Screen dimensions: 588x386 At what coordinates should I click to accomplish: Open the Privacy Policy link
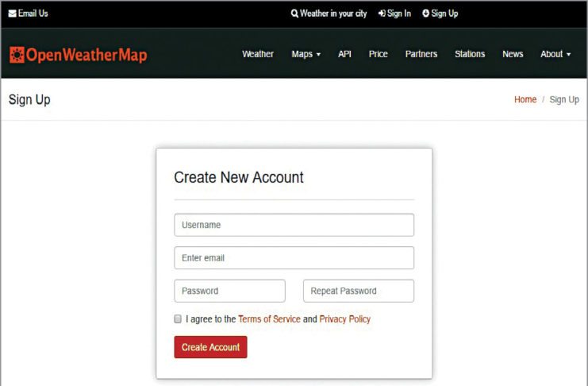[344, 319]
